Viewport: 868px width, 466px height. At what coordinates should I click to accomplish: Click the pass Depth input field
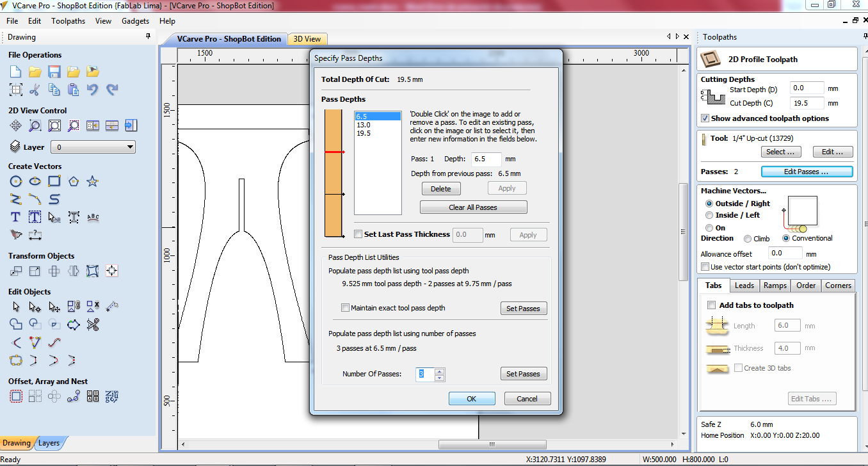(486, 159)
